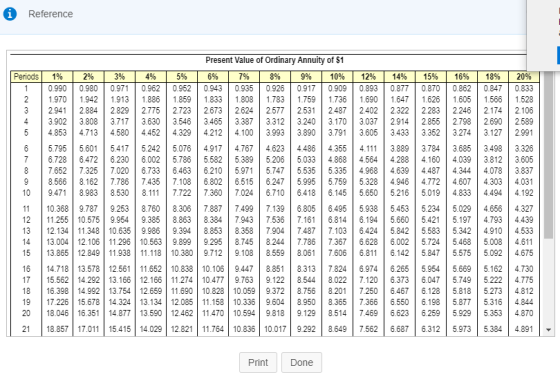Screen dimensions: 560x377
Task: Click value 10.380 at 5% for period 15
Action: click(x=181, y=253)
